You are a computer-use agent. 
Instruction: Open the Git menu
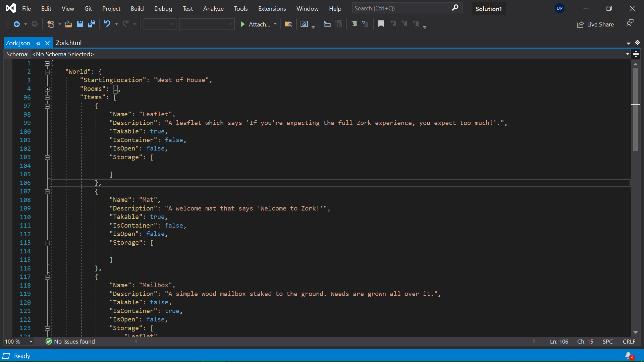point(88,9)
